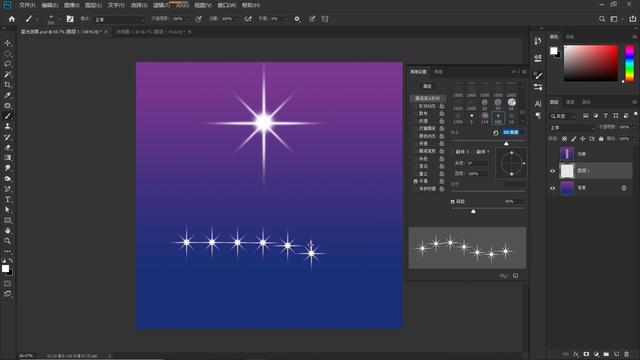
Task: Show the hidden top layer via its eye box
Action: pos(553,154)
